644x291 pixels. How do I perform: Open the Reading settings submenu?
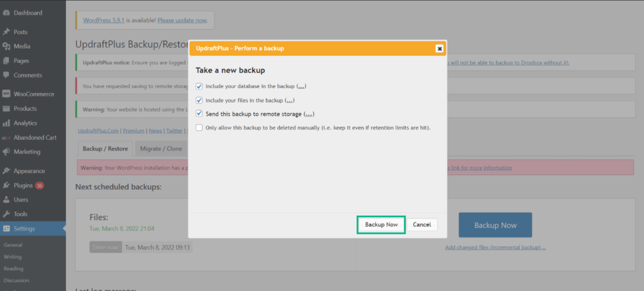point(14,268)
